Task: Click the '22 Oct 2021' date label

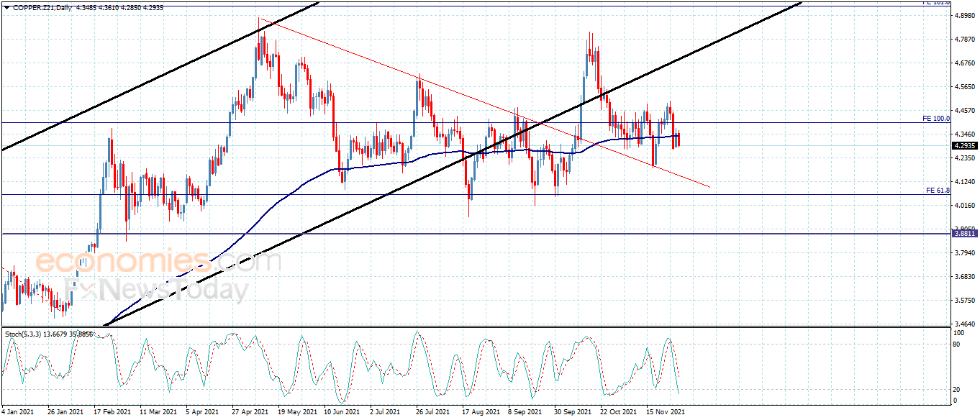Action: (618, 412)
